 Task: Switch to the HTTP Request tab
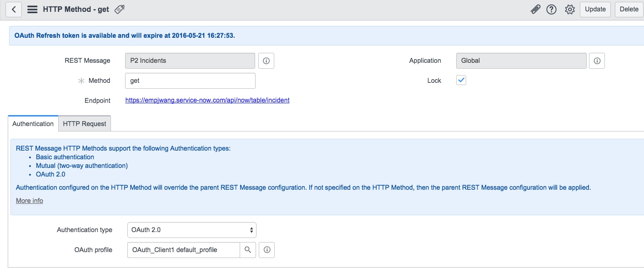pyautogui.click(x=84, y=123)
